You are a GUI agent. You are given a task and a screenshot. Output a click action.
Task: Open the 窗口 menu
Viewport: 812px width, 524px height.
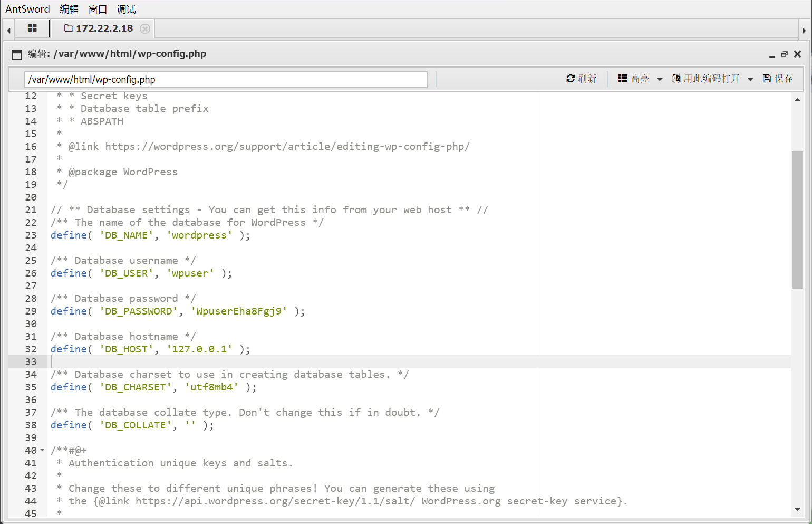point(98,9)
